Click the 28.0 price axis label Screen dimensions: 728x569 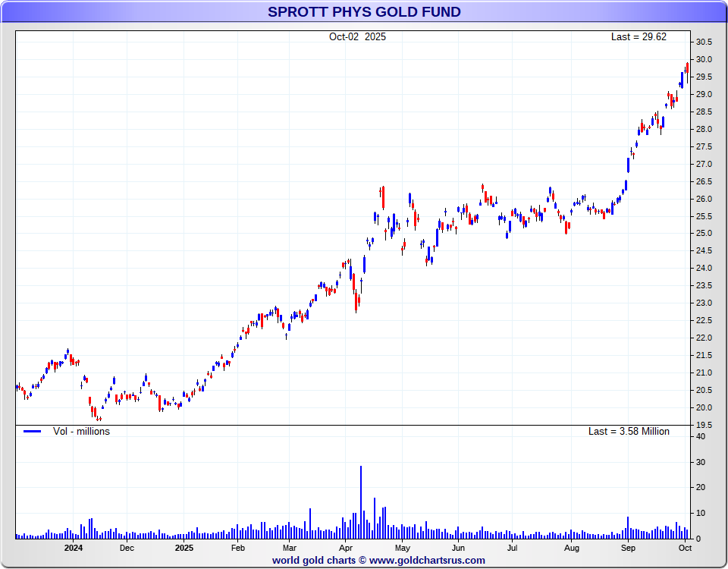704,129
